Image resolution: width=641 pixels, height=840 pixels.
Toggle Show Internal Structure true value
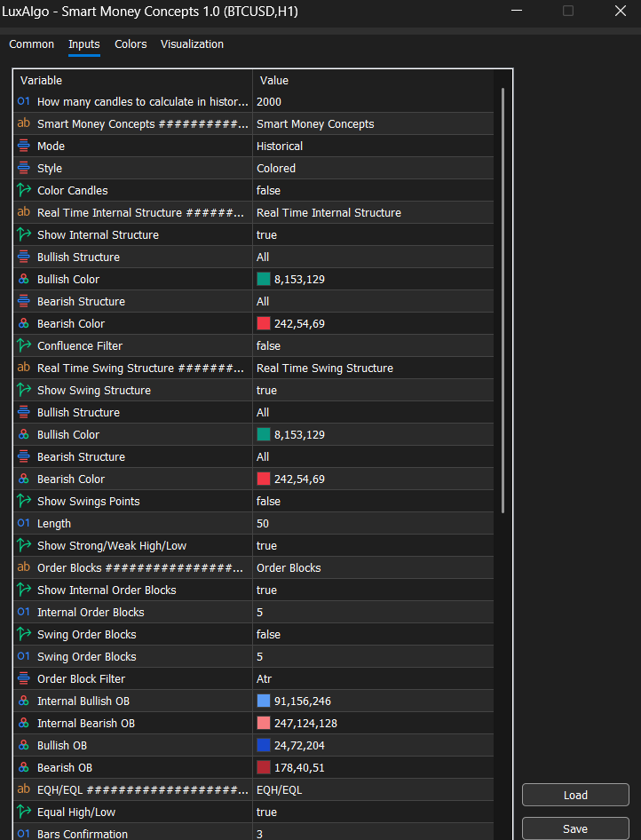coord(373,234)
